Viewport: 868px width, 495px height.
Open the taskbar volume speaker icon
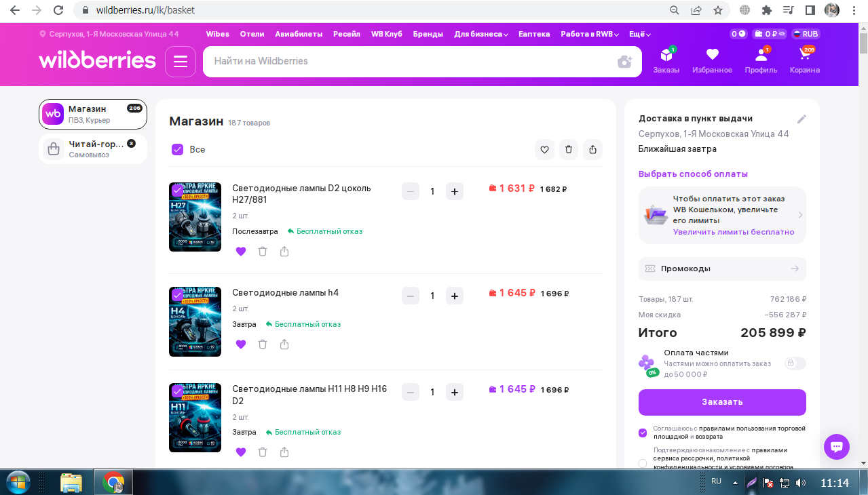coord(801,483)
